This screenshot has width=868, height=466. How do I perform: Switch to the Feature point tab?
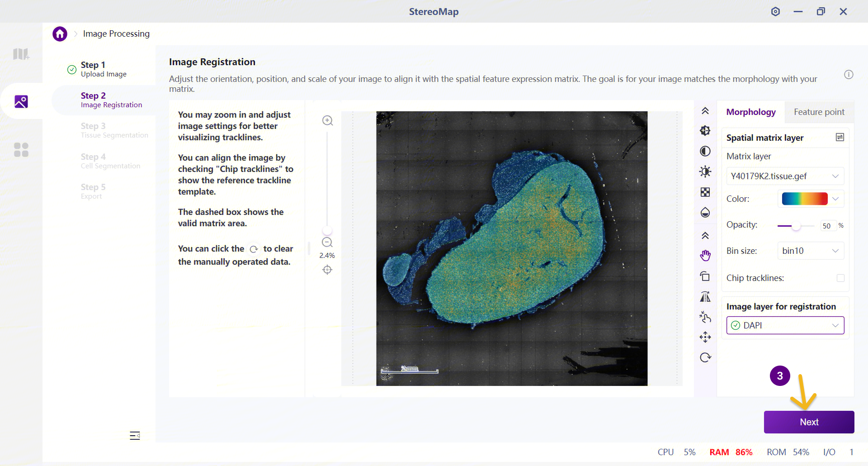(819, 112)
